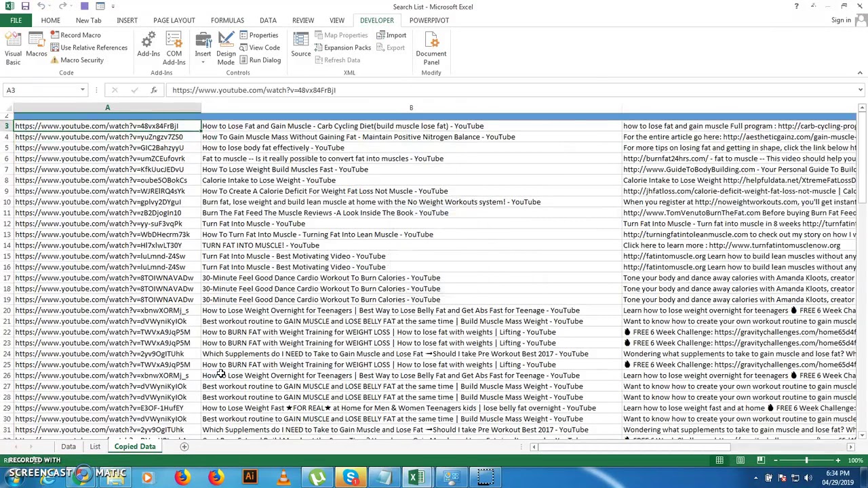Save the workbook from Quick Access toolbar
Viewport: 868px width, 488px height.
25,6
